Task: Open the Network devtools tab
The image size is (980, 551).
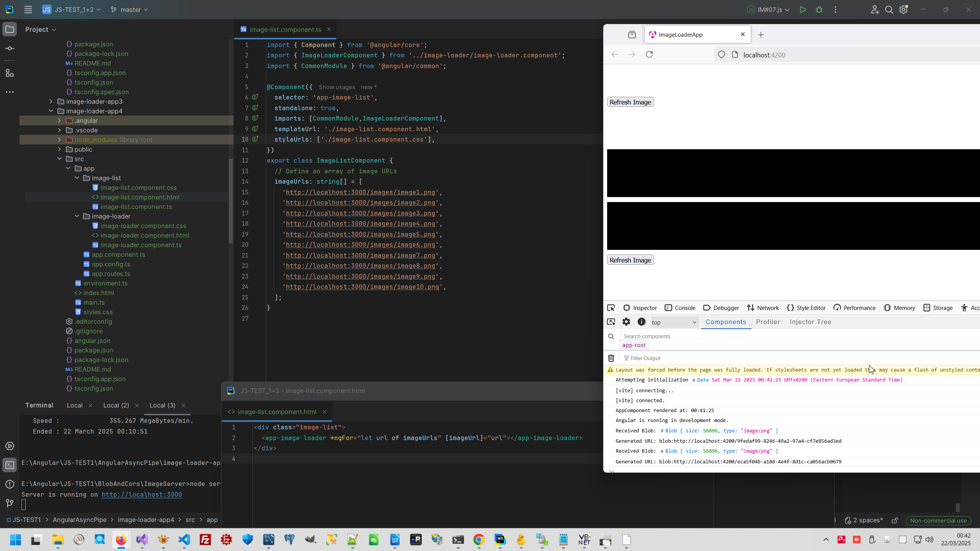Action: (x=763, y=308)
